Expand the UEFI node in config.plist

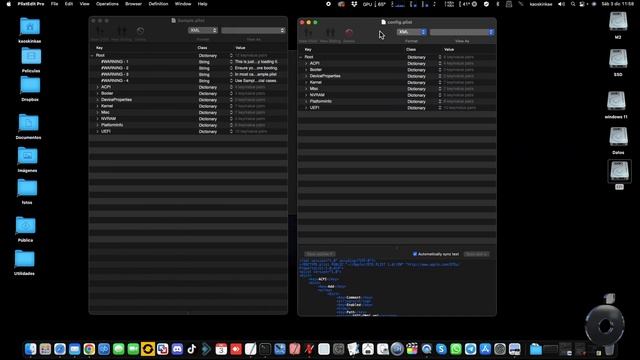[306, 108]
